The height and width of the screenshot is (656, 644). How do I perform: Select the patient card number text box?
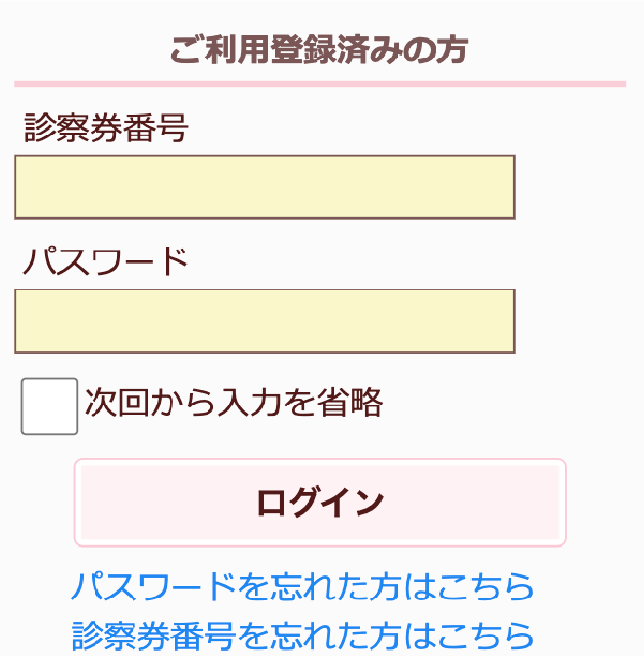pos(264,187)
